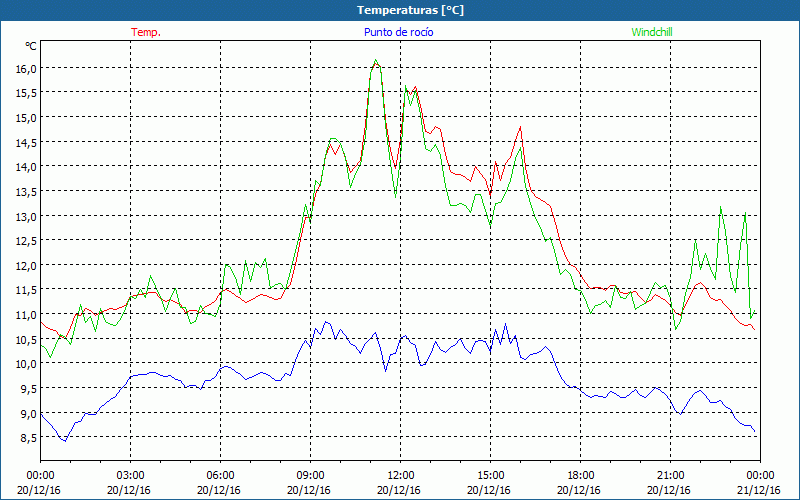Click the 21/12/16 date label

759,490
